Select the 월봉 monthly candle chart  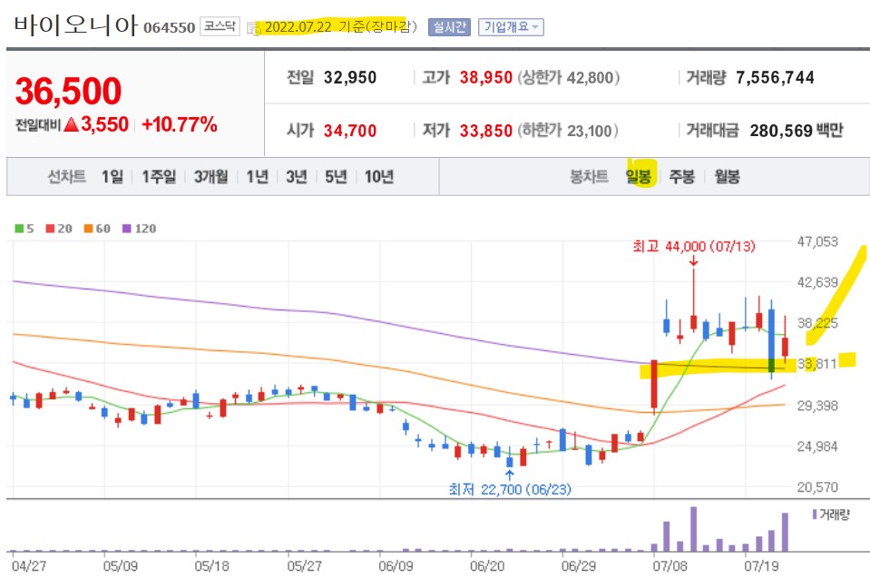tap(727, 177)
